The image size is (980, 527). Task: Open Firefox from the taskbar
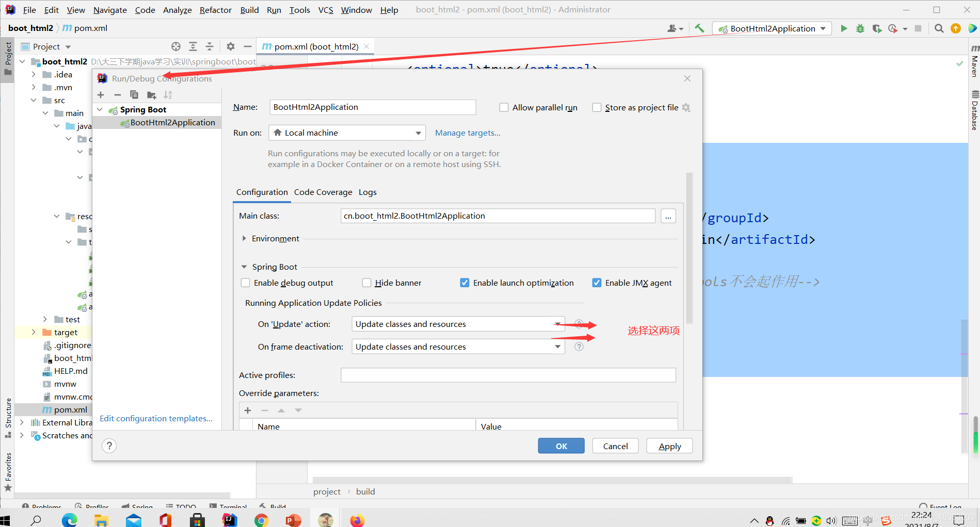tap(357, 520)
